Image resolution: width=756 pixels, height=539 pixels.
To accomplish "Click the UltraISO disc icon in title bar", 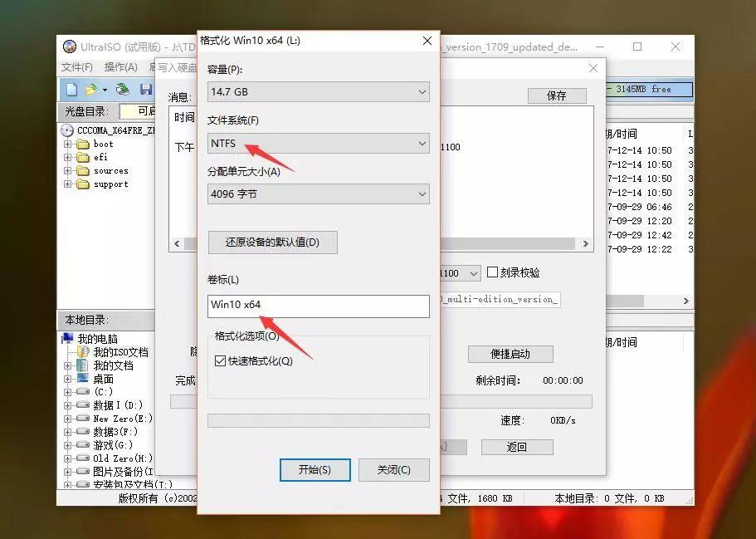I will tap(70, 47).
